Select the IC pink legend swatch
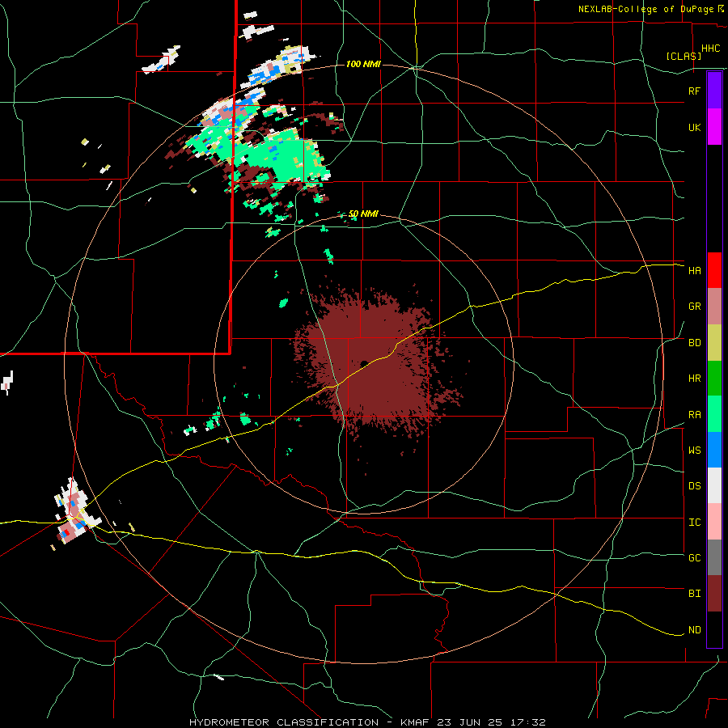This screenshot has width=728, height=728. coord(714,522)
